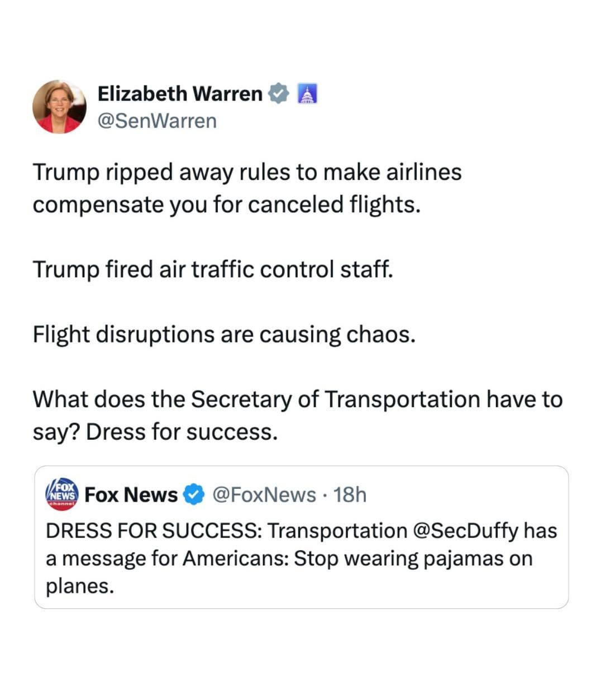Click "Trump ripped away rules" text line
The height and width of the screenshot is (700, 601).
(247, 172)
